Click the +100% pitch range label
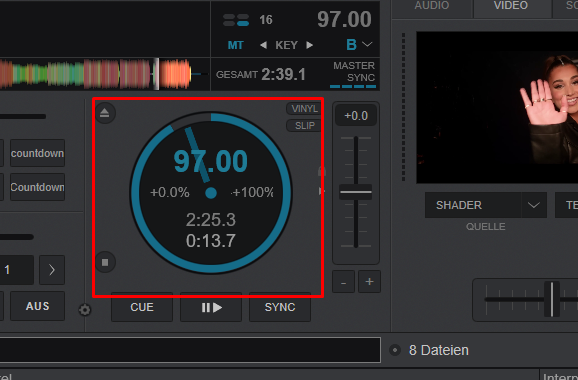Image resolution: width=578 pixels, height=380 pixels. pyautogui.click(x=253, y=192)
